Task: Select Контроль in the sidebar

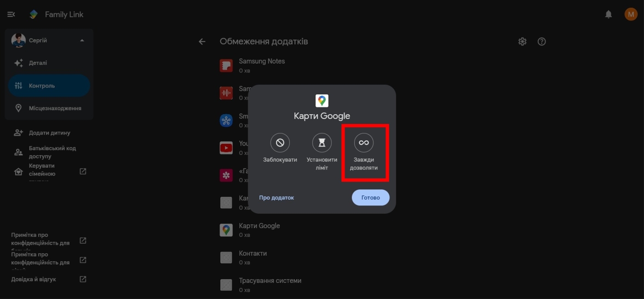Action: pos(49,86)
